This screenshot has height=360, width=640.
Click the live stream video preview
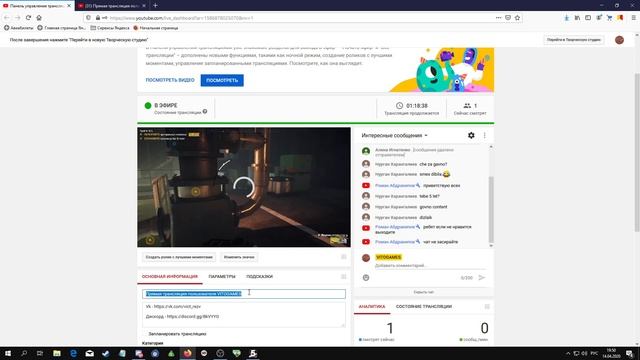(244, 187)
